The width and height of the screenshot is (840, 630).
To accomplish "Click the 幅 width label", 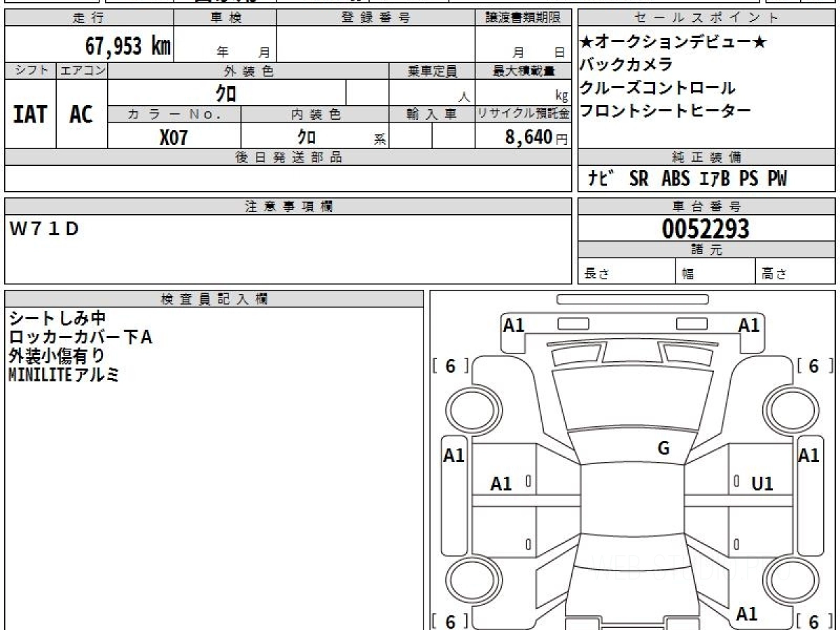I will pos(687,274).
